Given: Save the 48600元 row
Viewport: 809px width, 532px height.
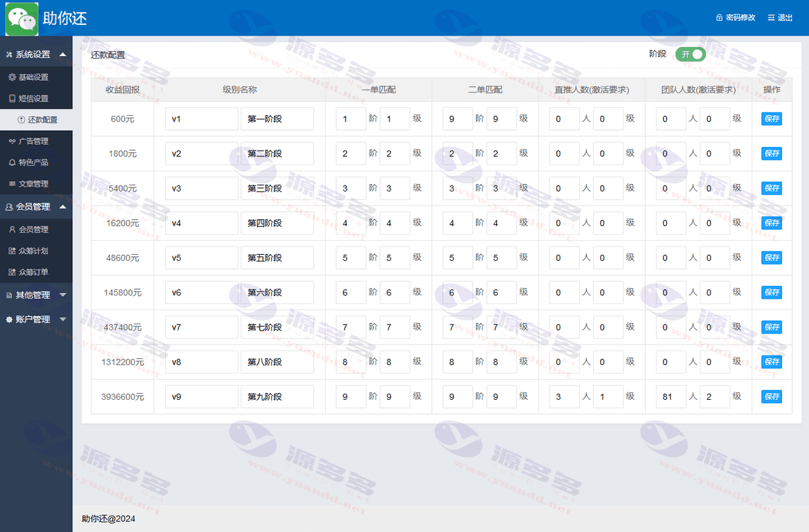Looking at the screenshot, I should pos(772,258).
